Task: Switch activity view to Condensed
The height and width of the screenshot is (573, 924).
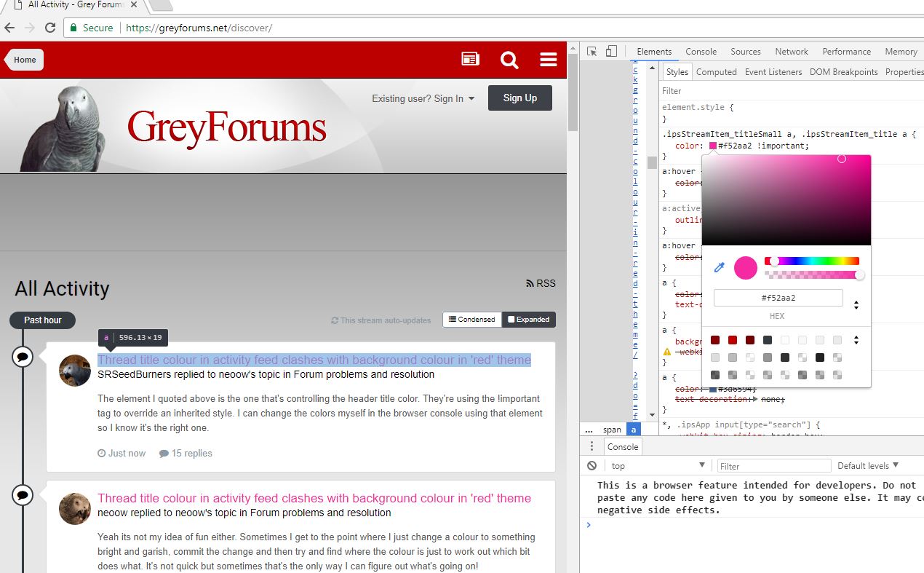Action: [472, 320]
